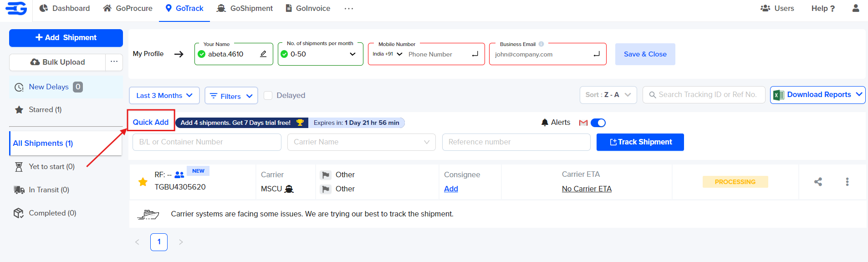Image resolution: width=868 pixels, height=262 pixels.
Task: Open the three-dot menu on shipment row
Action: 847,182
